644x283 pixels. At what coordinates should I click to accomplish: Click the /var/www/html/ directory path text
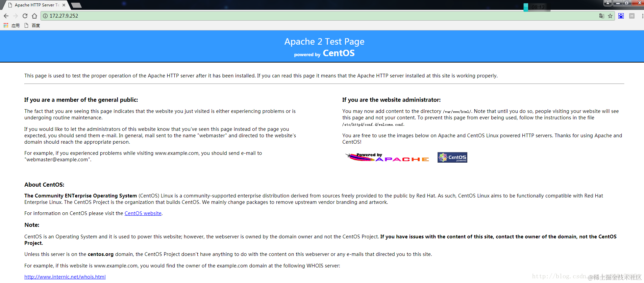click(x=457, y=112)
